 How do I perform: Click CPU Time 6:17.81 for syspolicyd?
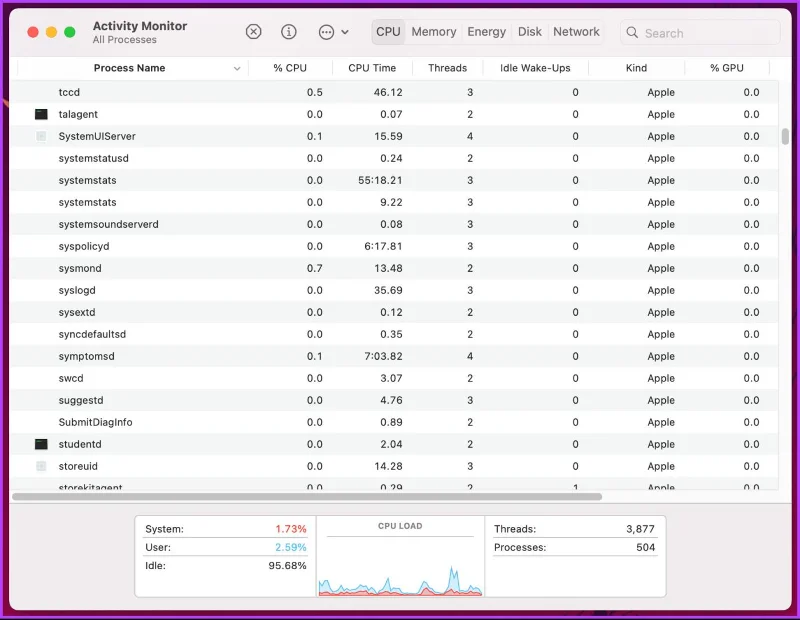click(383, 246)
